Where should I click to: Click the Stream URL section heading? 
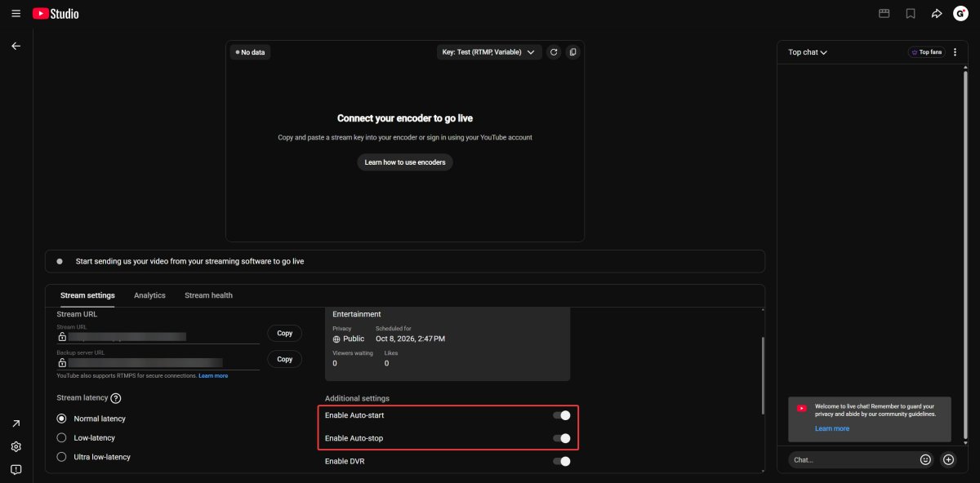(x=75, y=314)
